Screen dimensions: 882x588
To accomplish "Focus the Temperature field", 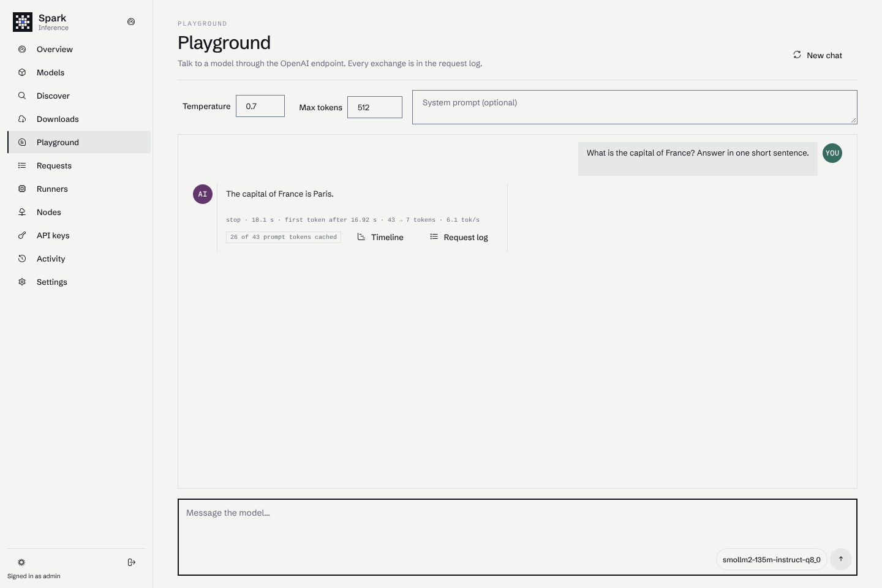I will point(260,106).
